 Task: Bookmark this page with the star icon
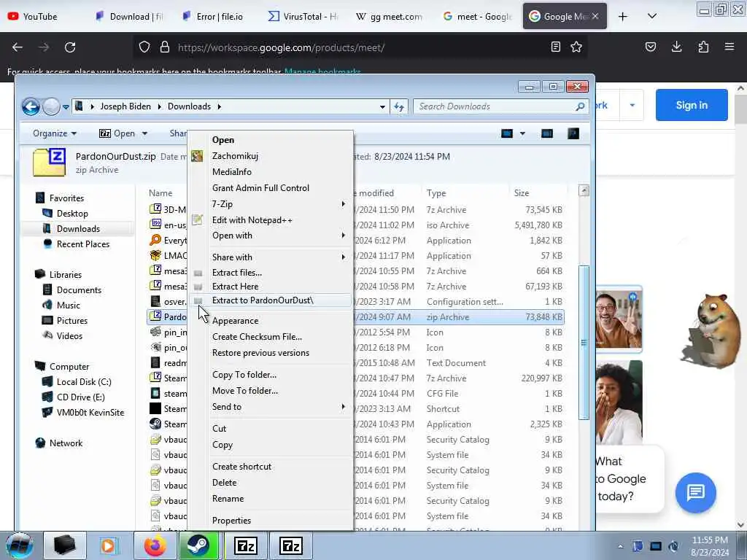point(576,47)
